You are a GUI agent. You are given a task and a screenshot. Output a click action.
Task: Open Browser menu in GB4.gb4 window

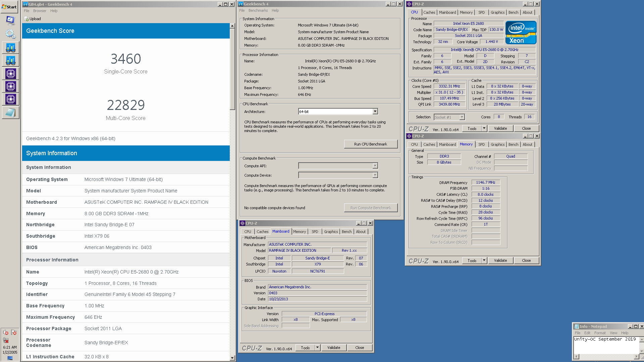tap(40, 11)
